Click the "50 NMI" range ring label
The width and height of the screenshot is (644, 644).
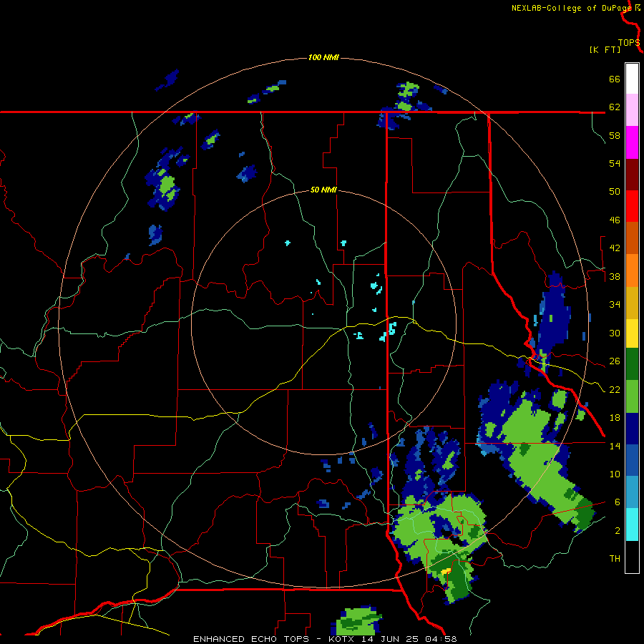click(x=323, y=190)
